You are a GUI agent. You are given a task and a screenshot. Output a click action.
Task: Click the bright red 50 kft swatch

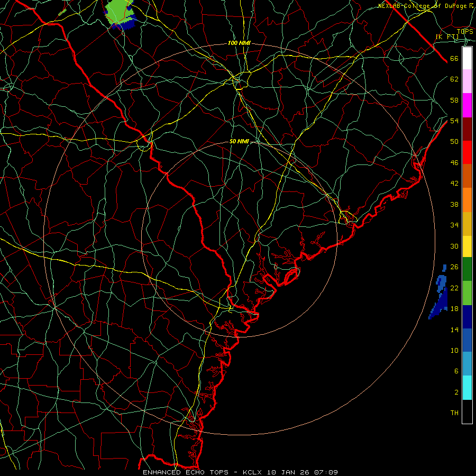pyautogui.click(x=467, y=152)
